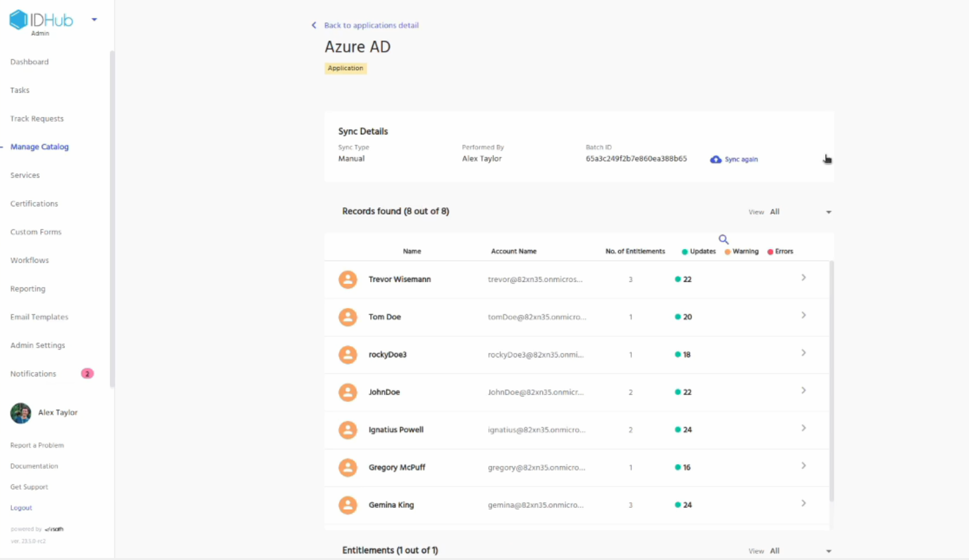Go to Certifications in the sidebar
The height and width of the screenshot is (560, 969).
click(x=34, y=204)
